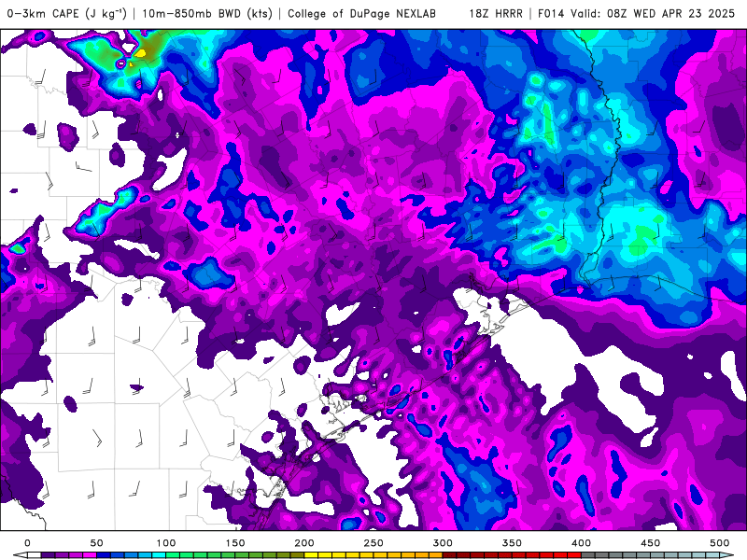The height and width of the screenshot is (560, 747).
Task: Pick the white swatch at colorbar start
Action: tap(35, 555)
